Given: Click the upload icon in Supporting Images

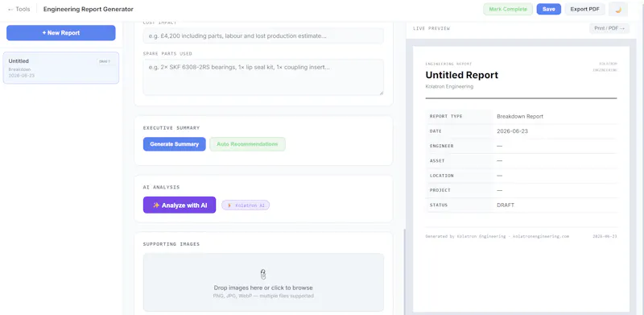Looking at the screenshot, I should click(x=263, y=274).
